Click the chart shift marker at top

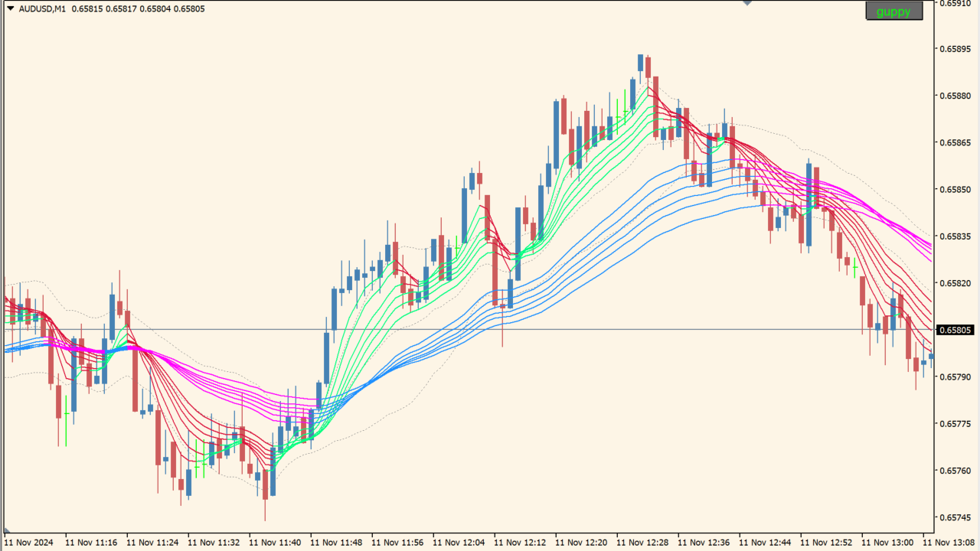747,3
